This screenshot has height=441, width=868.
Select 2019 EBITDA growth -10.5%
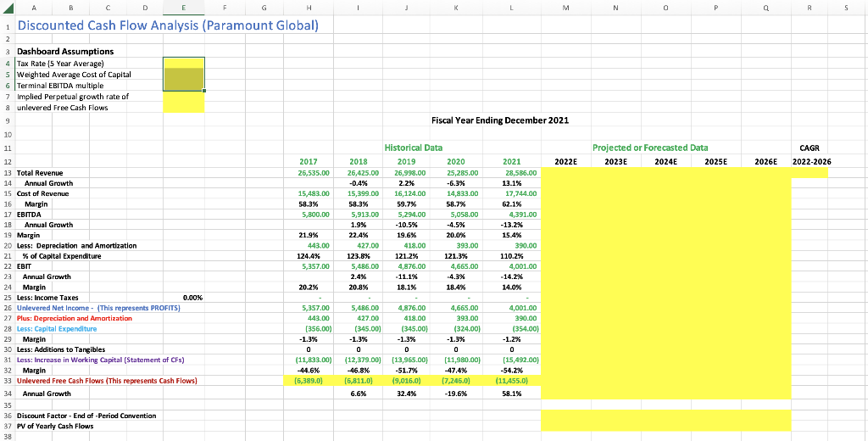(x=407, y=225)
